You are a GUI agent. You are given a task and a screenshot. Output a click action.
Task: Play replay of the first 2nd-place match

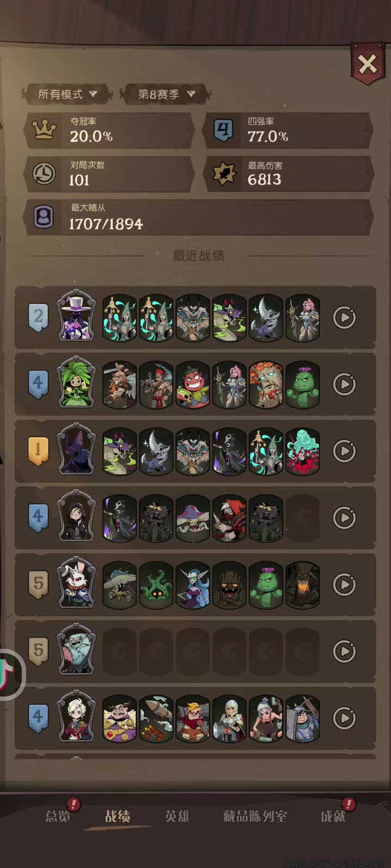(x=344, y=318)
